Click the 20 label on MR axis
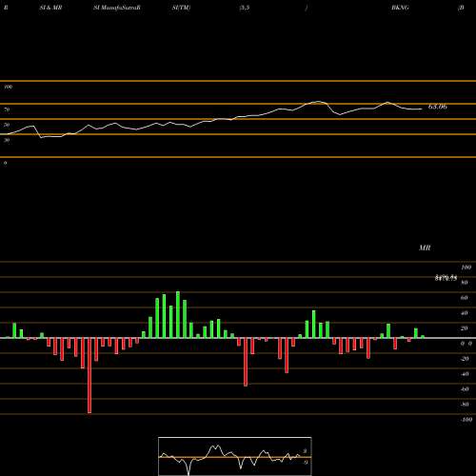The height and width of the screenshot is (476, 476). click(x=465, y=328)
